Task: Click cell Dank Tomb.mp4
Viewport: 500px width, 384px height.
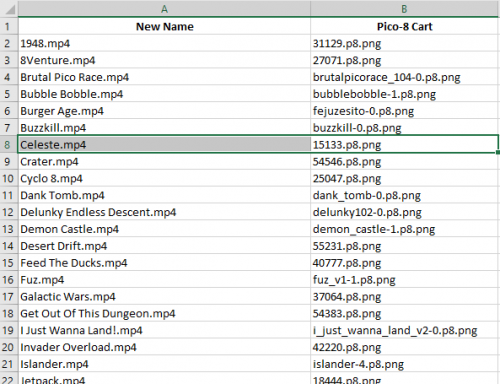Action: (x=164, y=195)
